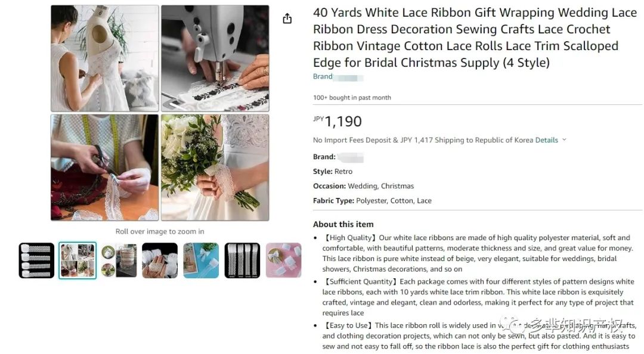This screenshot has height=354, width=644.
Task: Select the pink background lace thumbnail
Action: [x=283, y=260]
